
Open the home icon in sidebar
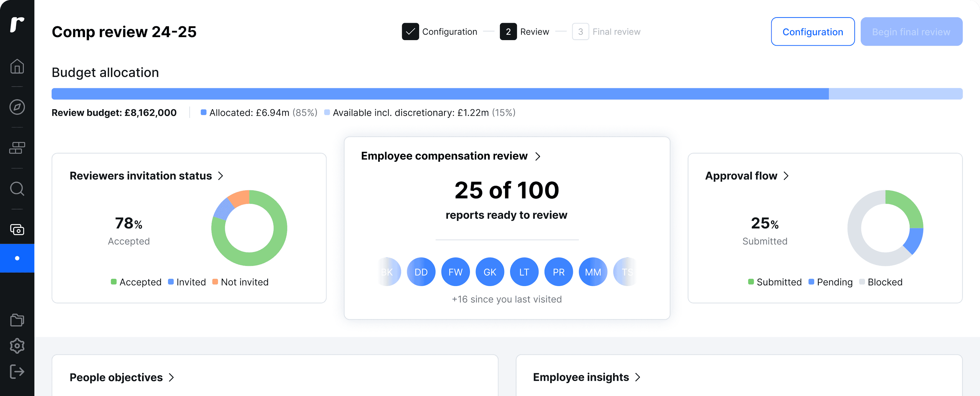(17, 66)
